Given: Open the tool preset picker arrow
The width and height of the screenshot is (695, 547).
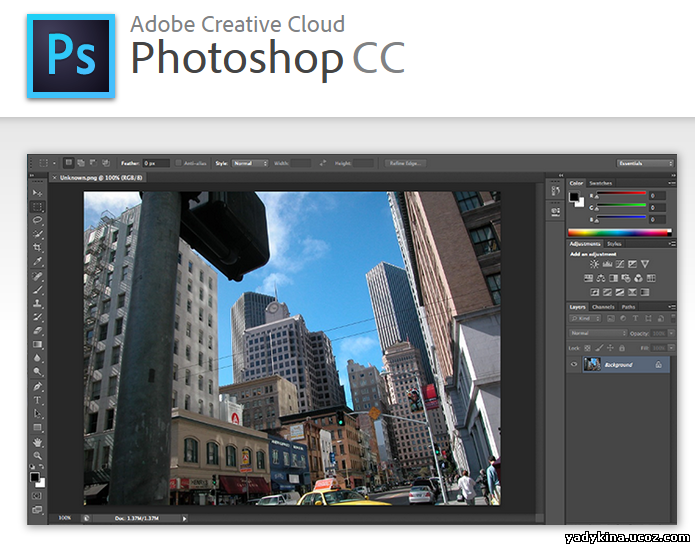Looking at the screenshot, I should pyautogui.click(x=54, y=163).
